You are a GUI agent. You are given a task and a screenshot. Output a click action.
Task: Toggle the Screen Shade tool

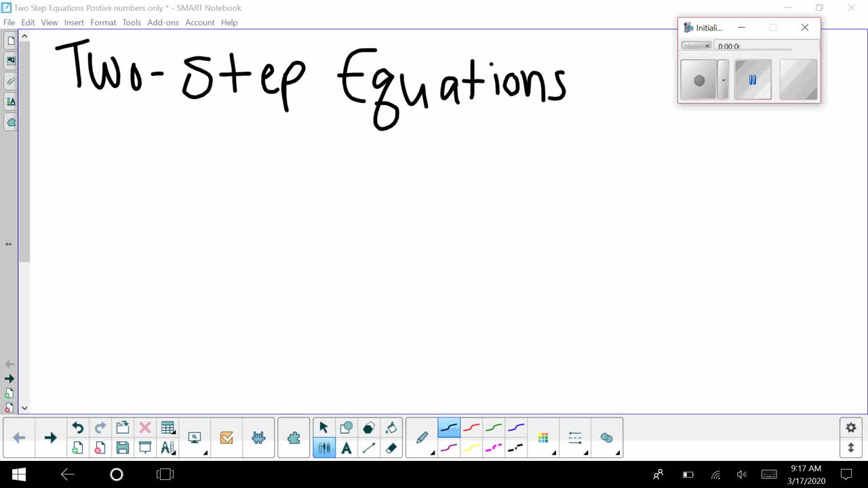[145, 447]
